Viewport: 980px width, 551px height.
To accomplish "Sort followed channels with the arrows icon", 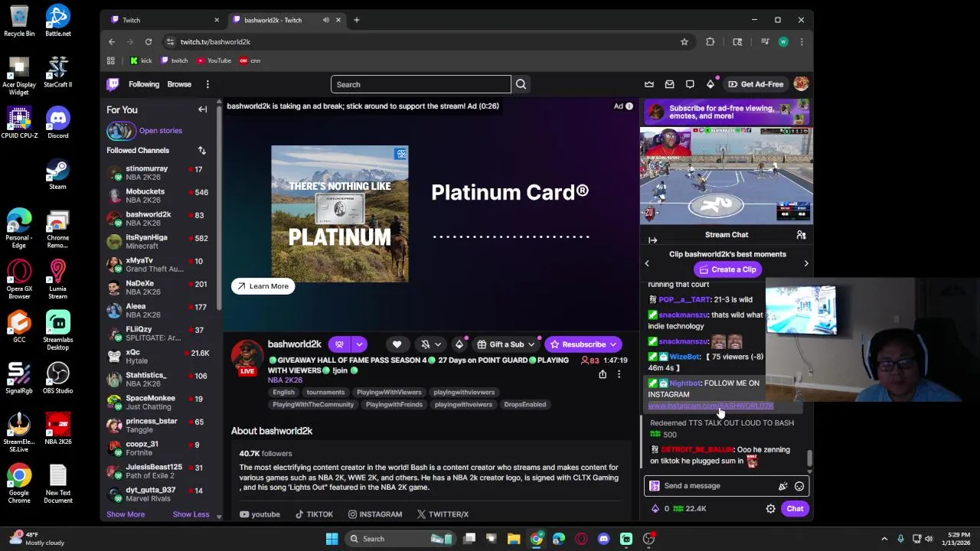I will click(202, 150).
